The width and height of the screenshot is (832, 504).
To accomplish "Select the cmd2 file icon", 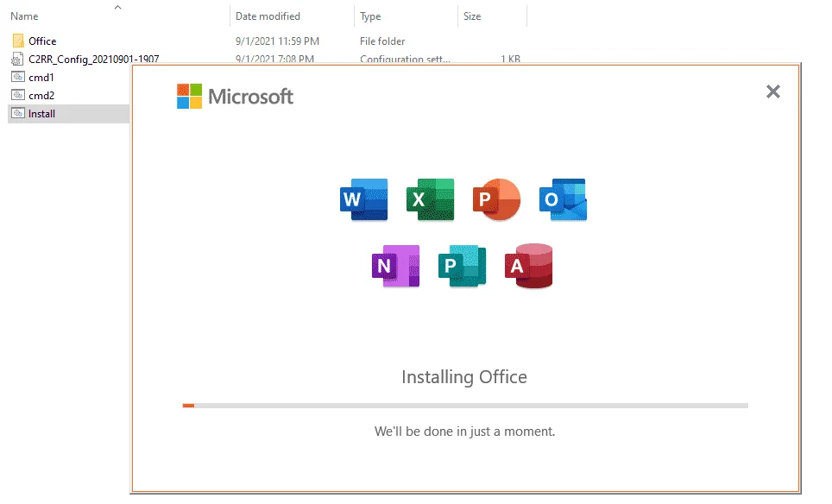I will click(x=18, y=95).
